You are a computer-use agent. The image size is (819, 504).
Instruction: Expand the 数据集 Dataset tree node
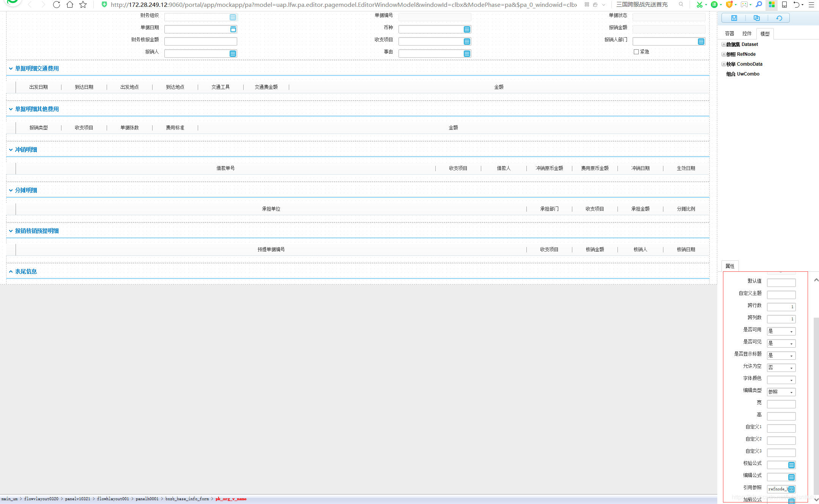[724, 45]
